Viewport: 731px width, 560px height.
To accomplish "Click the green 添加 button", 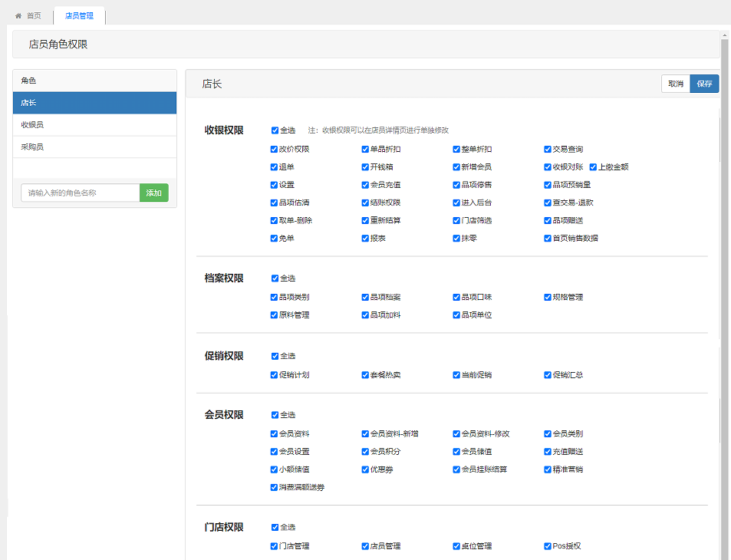I will pos(154,193).
